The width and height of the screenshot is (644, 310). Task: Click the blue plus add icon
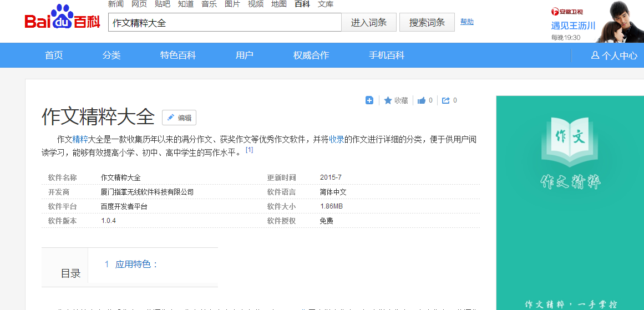(369, 100)
